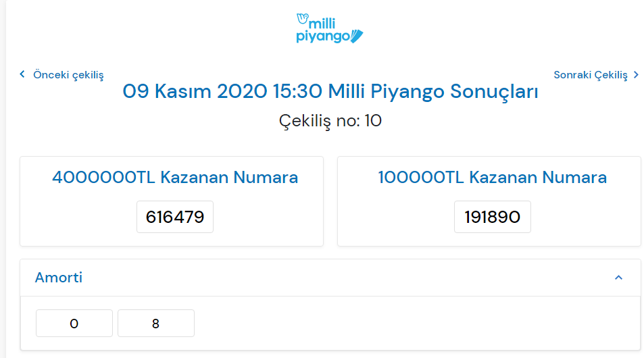Click the winning number 616479
This screenshot has width=644, height=358.
point(175,217)
